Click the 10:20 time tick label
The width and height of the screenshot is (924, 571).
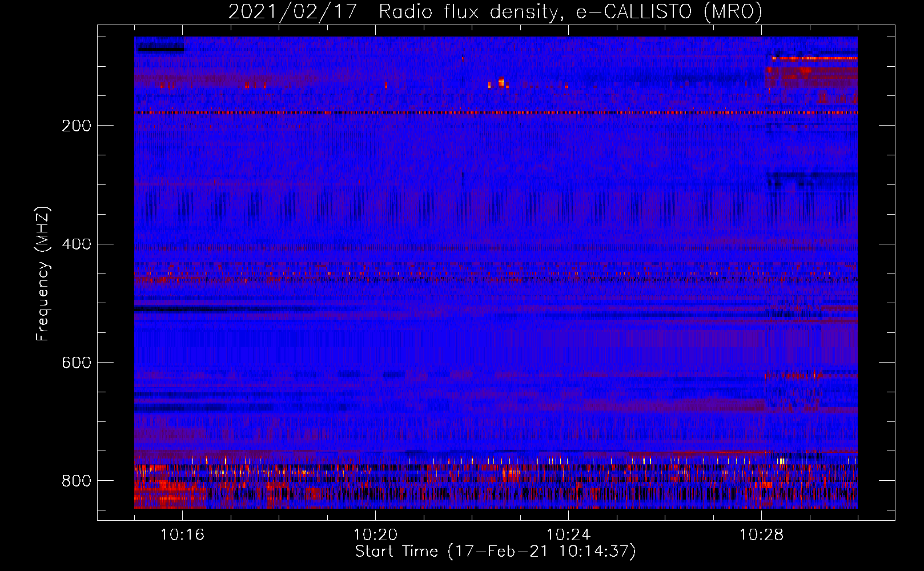click(375, 535)
